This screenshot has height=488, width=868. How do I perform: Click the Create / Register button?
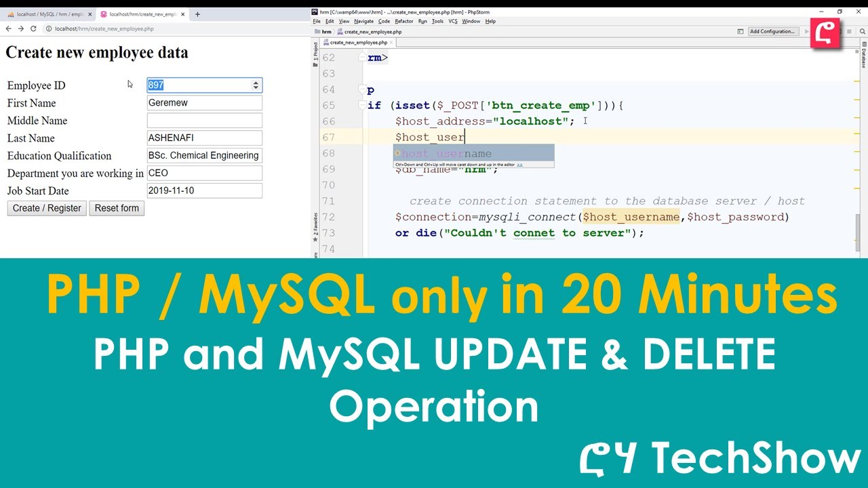click(x=47, y=208)
